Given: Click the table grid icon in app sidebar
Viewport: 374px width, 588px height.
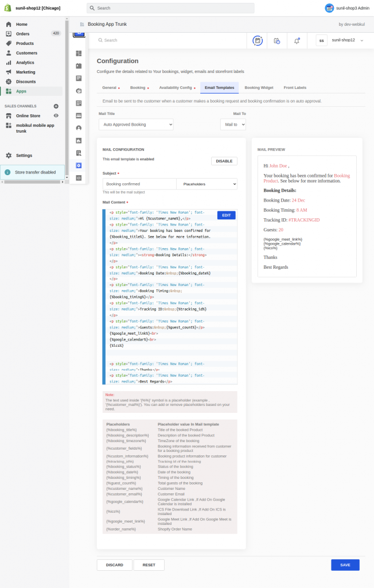Looking at the screenshot, I should pyautogui.click(x=79, y=103).
